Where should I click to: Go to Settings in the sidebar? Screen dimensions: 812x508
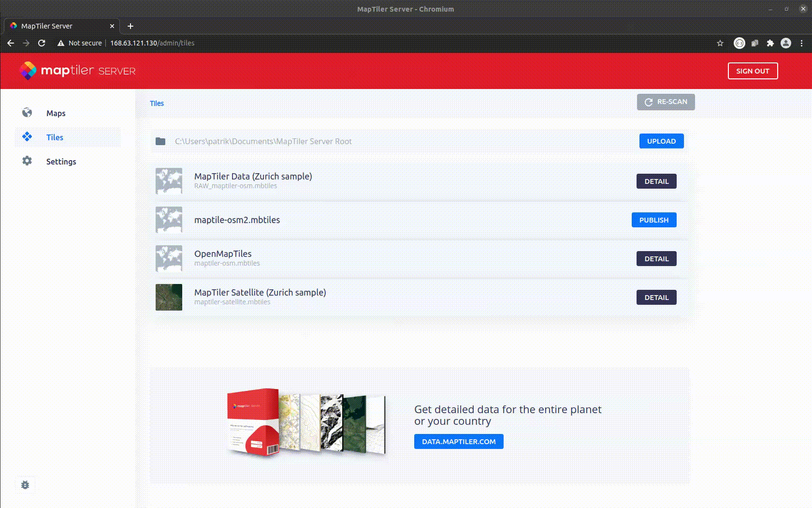pos(61,162)
